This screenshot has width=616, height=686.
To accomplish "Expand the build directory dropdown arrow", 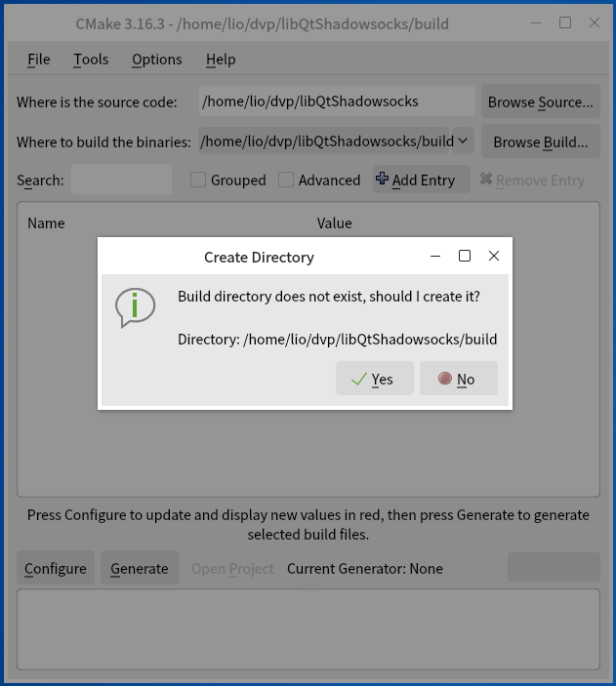I will coord(463,141).
